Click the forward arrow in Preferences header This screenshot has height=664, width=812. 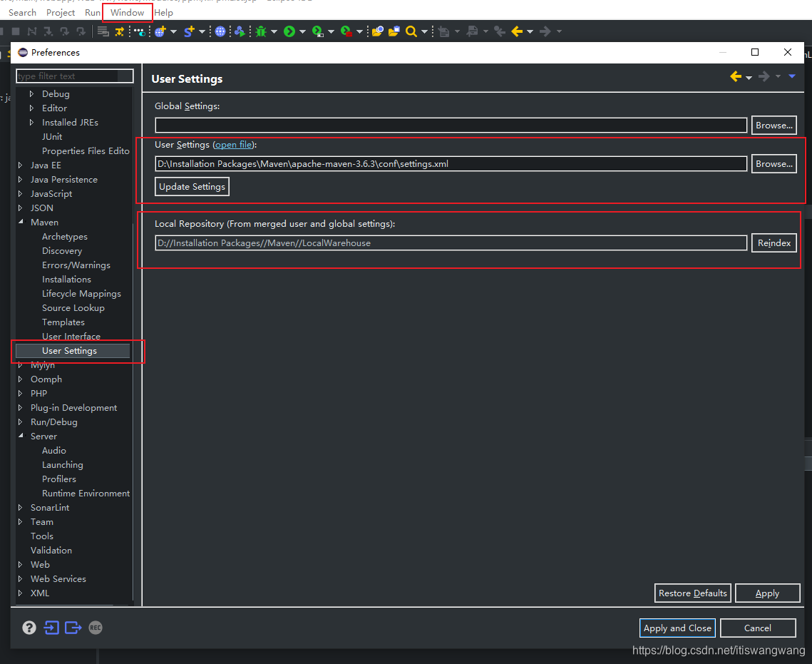coord(764,76)
